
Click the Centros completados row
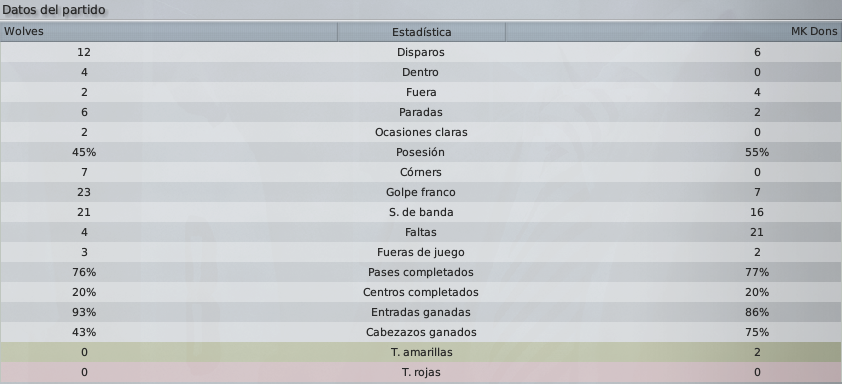coord(421,292)
